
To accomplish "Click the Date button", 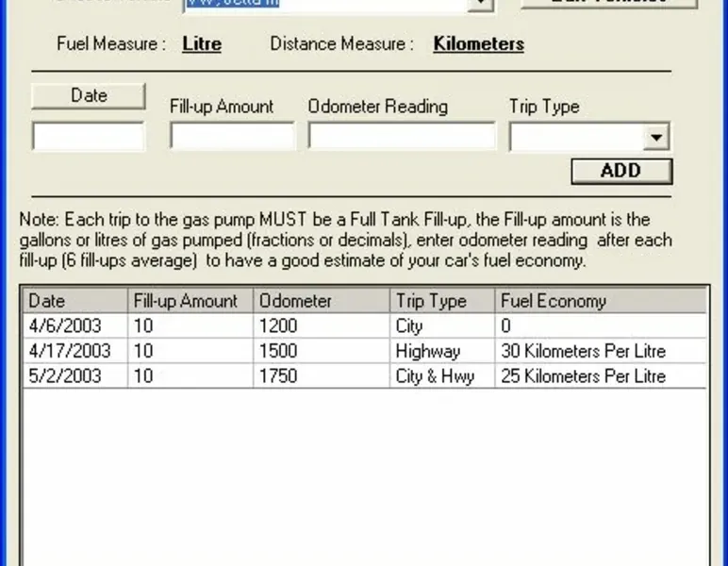I will click(x=89, y=96).
